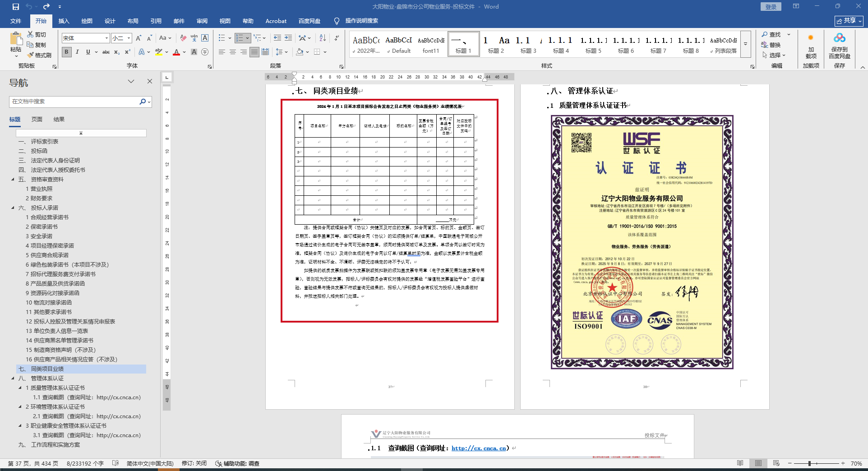Increase font size with the grow-font icon
Viewport: 868px width, 471px height.
[139, 38]
